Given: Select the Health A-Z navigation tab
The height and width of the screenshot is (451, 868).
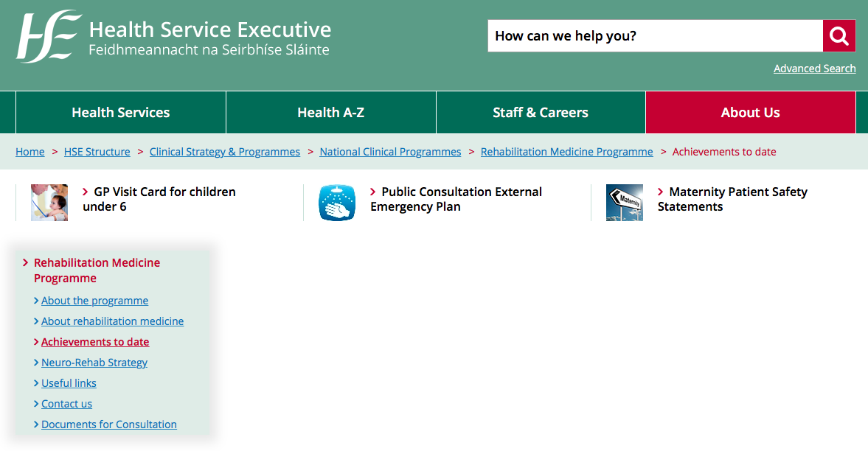Looking at the screenshot, I should tap(330, 113).
